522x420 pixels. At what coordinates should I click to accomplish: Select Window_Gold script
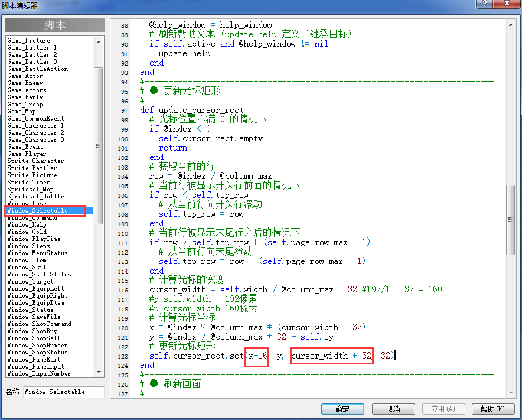click(27, 232)
